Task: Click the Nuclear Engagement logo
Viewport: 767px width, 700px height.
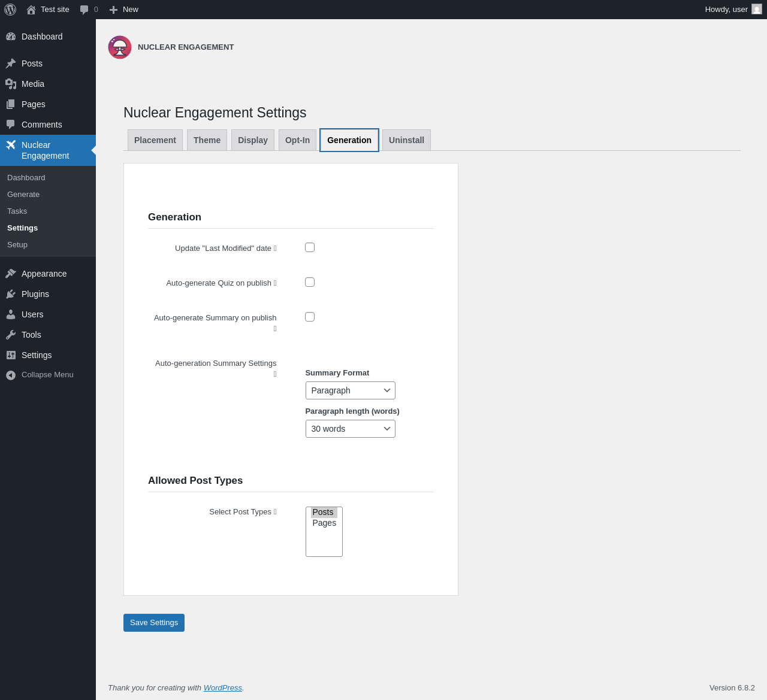Action: [120, 47]
